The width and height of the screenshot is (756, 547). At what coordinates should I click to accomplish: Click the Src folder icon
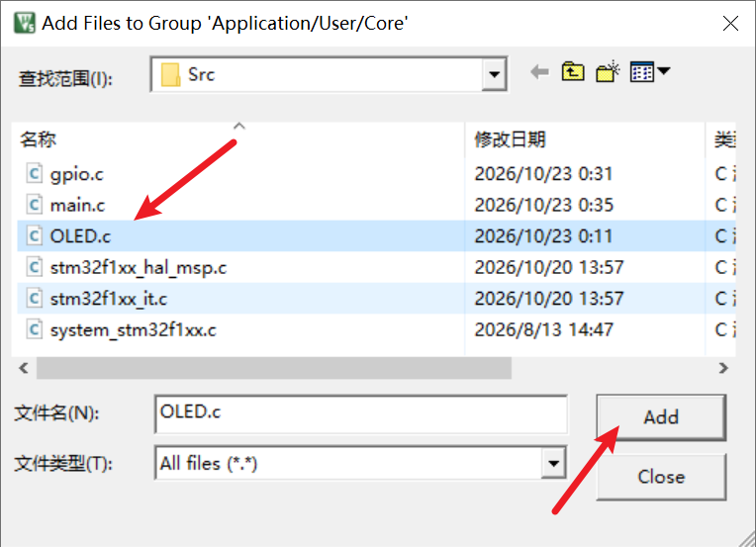[x=170, y=75]
